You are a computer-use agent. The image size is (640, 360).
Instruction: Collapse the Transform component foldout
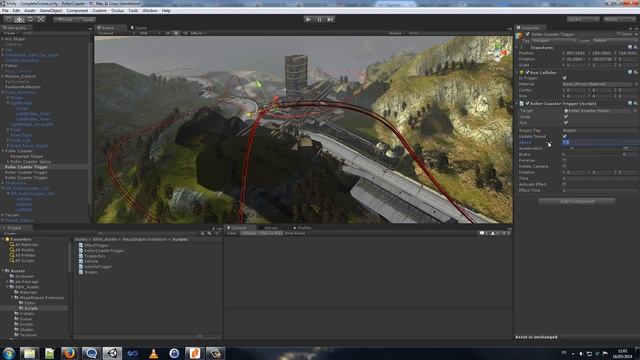coord(517,48)
